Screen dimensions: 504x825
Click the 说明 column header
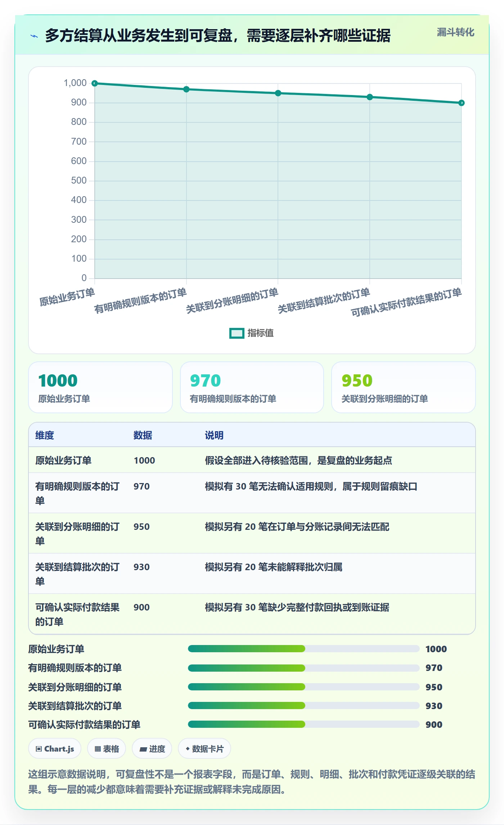[x=214, y=436]
